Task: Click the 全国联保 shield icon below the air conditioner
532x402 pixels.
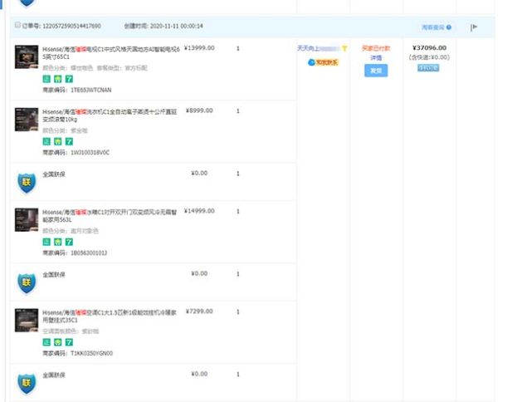Action: coord(27,384)
